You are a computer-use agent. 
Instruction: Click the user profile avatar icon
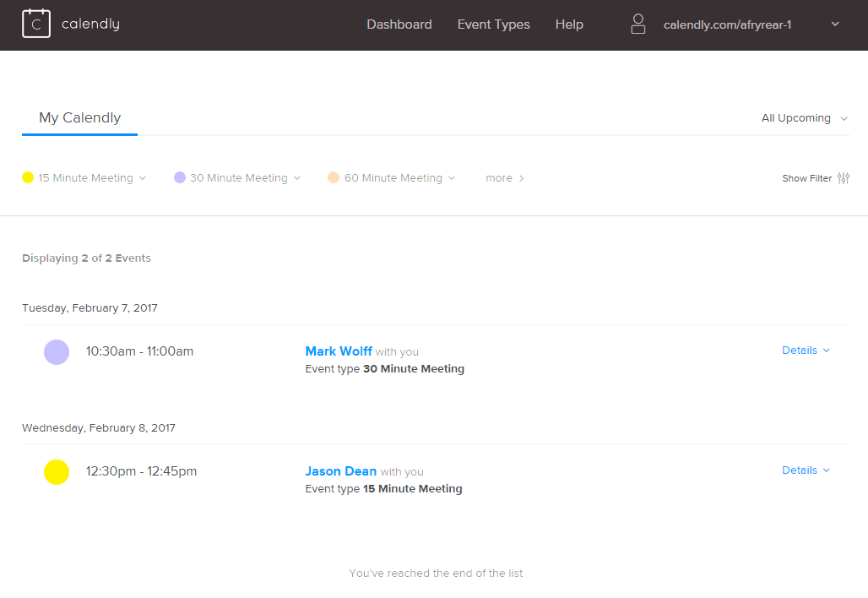638,24
